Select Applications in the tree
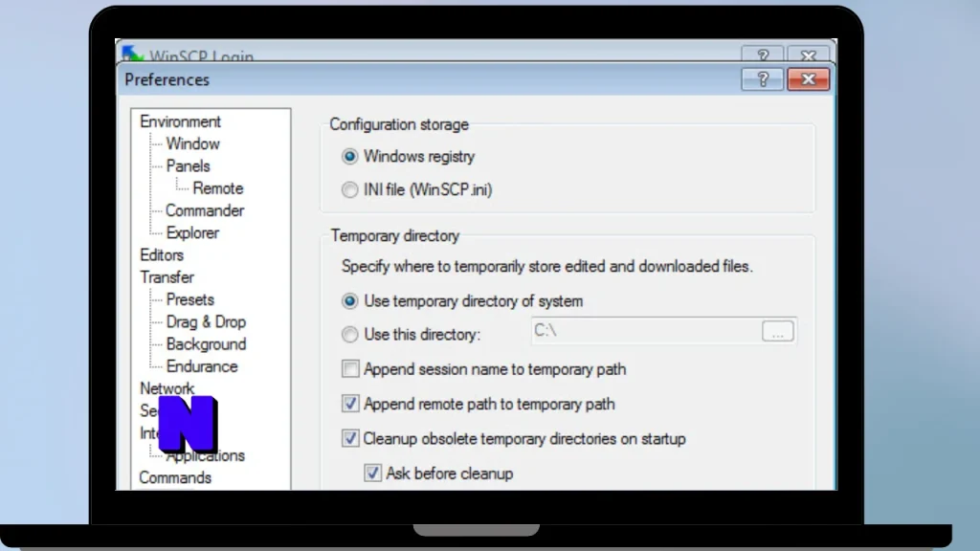Viewport: 980px width, 551px height. (206, 456)
